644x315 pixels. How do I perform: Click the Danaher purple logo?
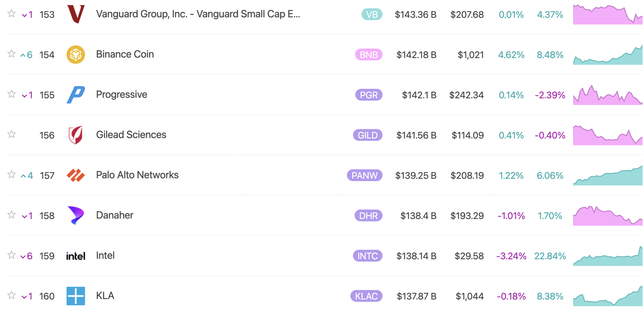point(75,216)
